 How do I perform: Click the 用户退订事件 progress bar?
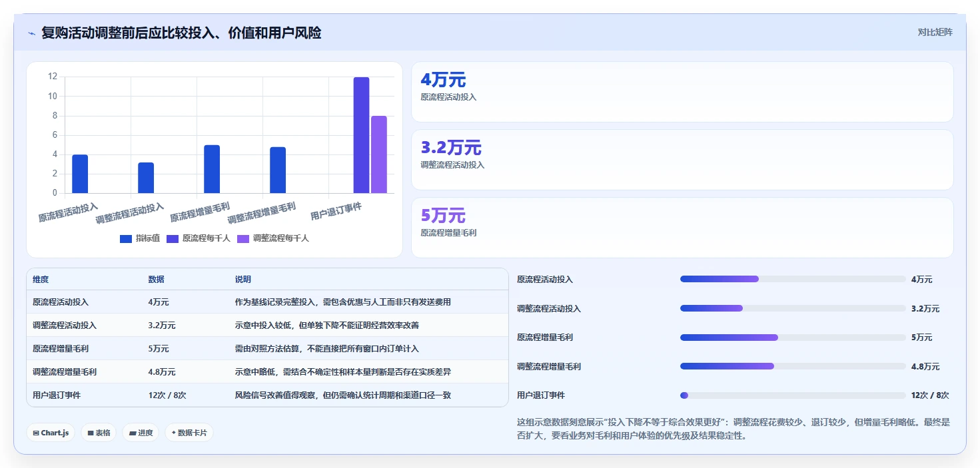pyautogui.click(x=793, y=395)
